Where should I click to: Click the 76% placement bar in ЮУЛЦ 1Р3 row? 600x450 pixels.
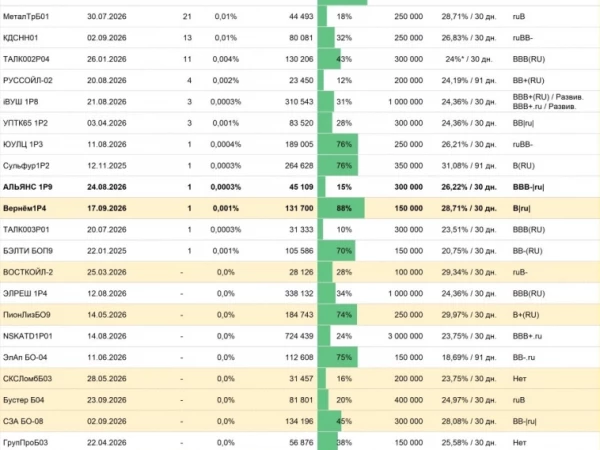click(338, 144)
